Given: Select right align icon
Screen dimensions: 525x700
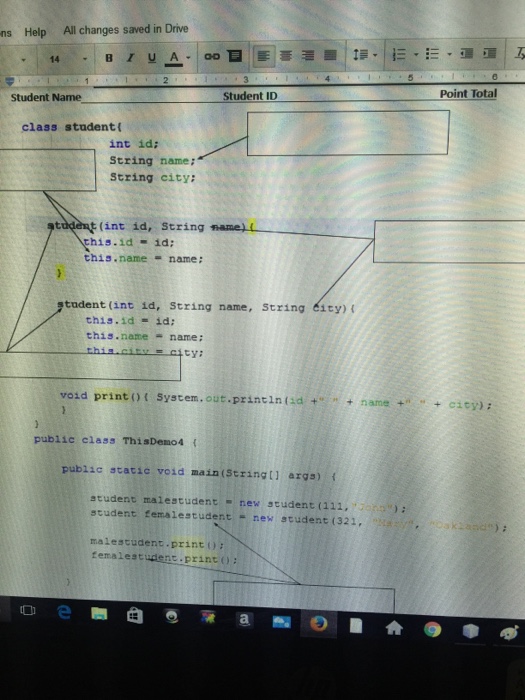Looking at the screenshot, I should tap(308, 55).
